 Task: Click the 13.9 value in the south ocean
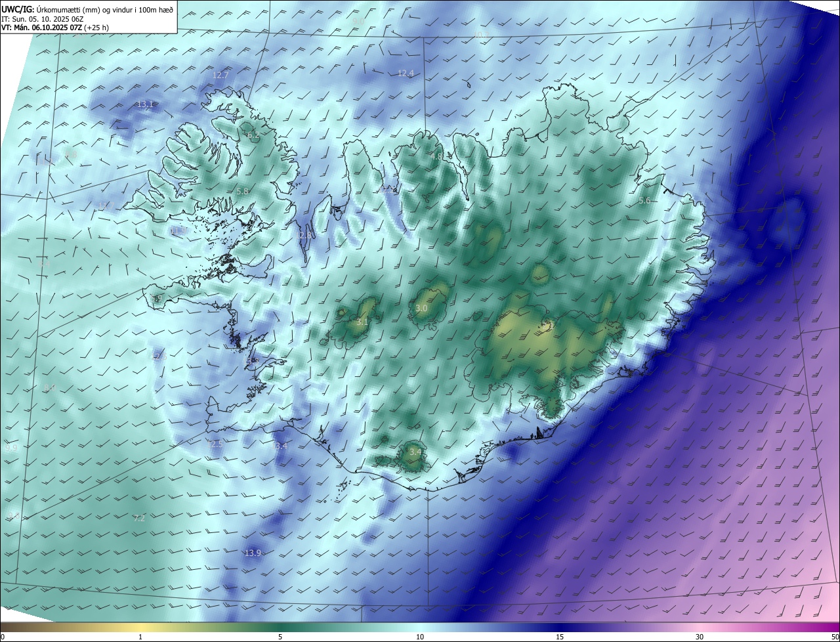click(253, 553)
